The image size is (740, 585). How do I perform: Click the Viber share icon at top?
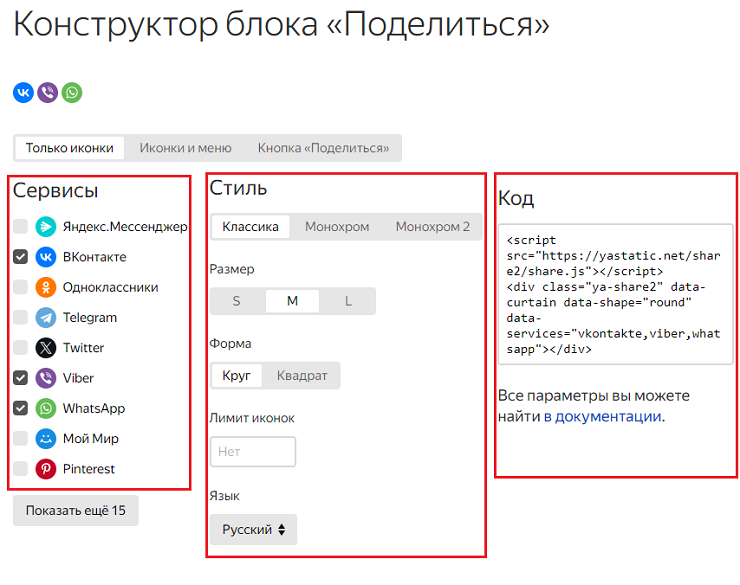coord(47,93)
